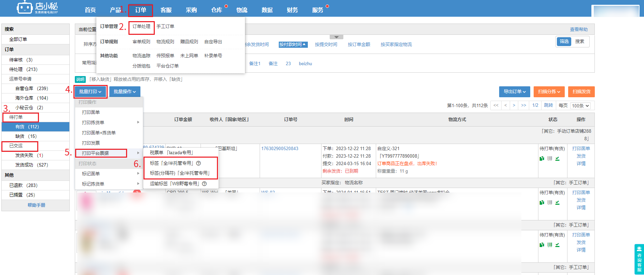Collapse filter panel with gray arrow handle

(337, 37)
